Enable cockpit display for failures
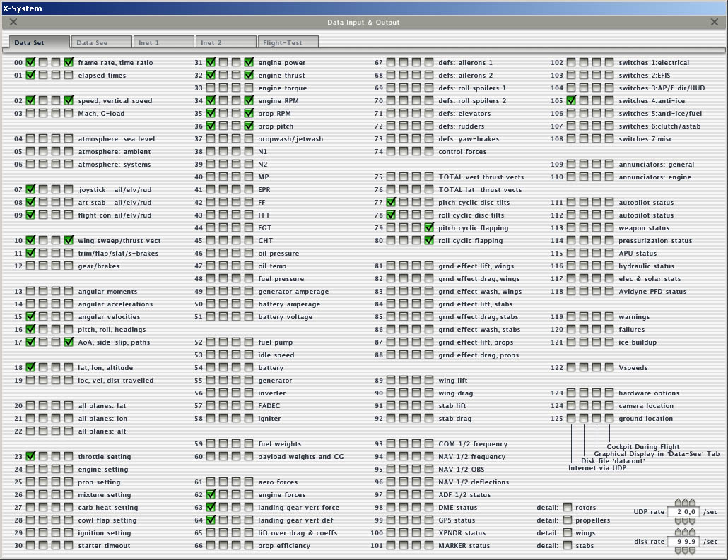The image size is (728, 560). pyautogui.click(x=609, y=329)
